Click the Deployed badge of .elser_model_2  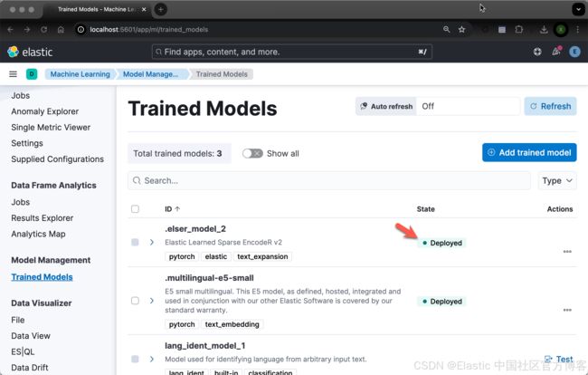pos(441,243)
